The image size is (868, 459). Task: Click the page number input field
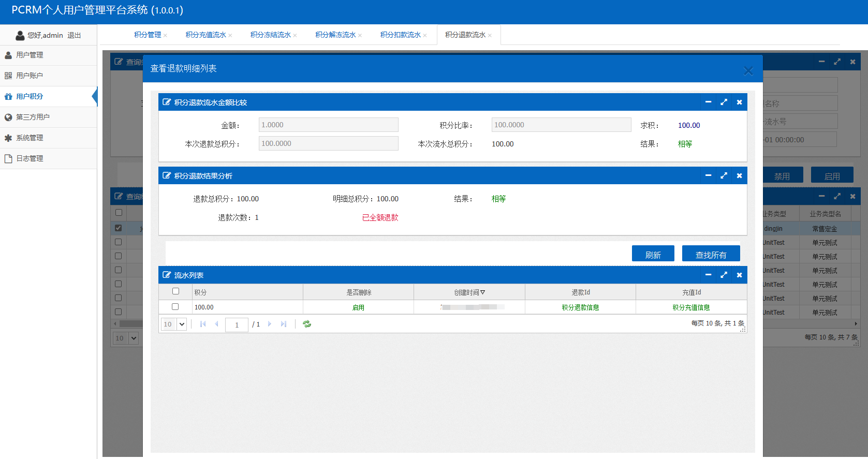click(x=237, y=324)
